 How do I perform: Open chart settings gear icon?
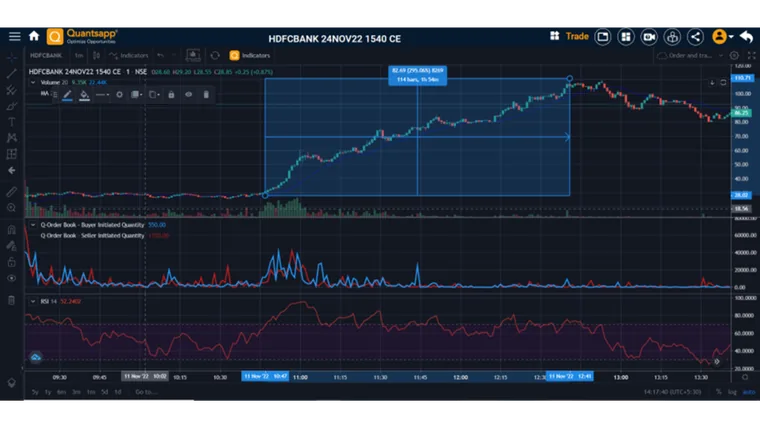point(734,55)
